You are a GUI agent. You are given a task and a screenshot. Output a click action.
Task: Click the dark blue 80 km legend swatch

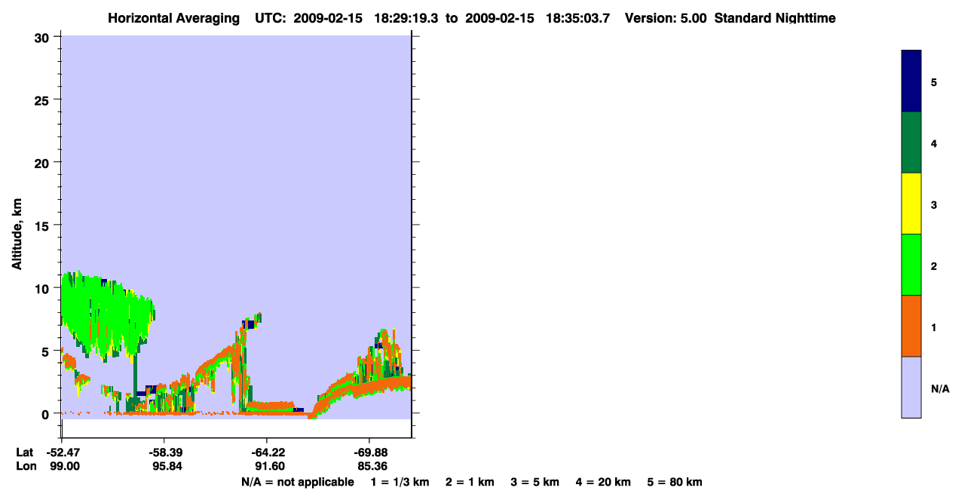coord(911,81)
